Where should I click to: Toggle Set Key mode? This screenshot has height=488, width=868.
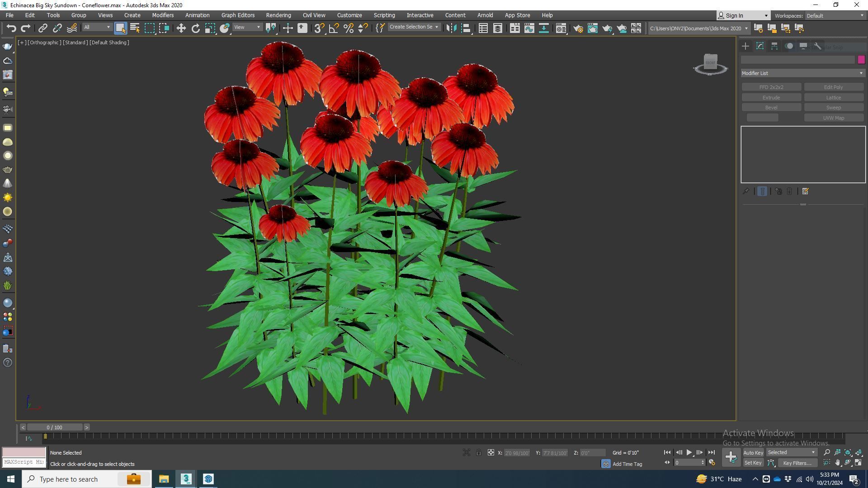(753, 463)
